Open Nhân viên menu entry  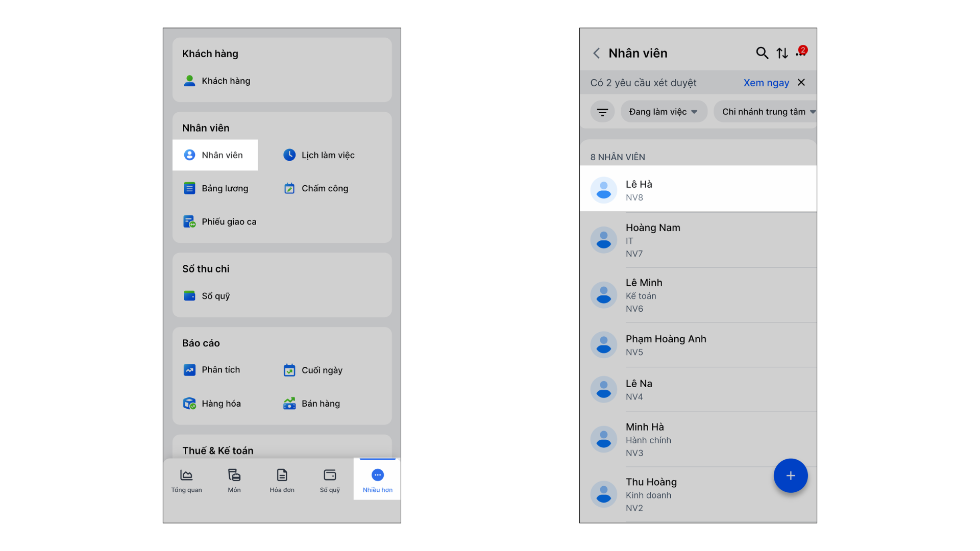tap(215, 155)
